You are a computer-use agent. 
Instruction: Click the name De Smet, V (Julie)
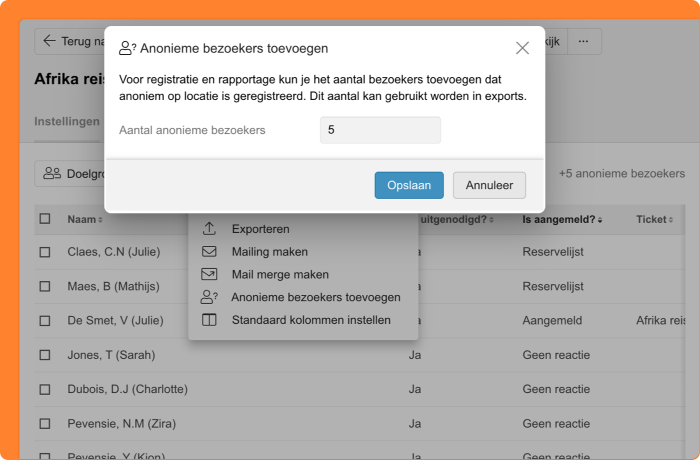click(115, 321)
